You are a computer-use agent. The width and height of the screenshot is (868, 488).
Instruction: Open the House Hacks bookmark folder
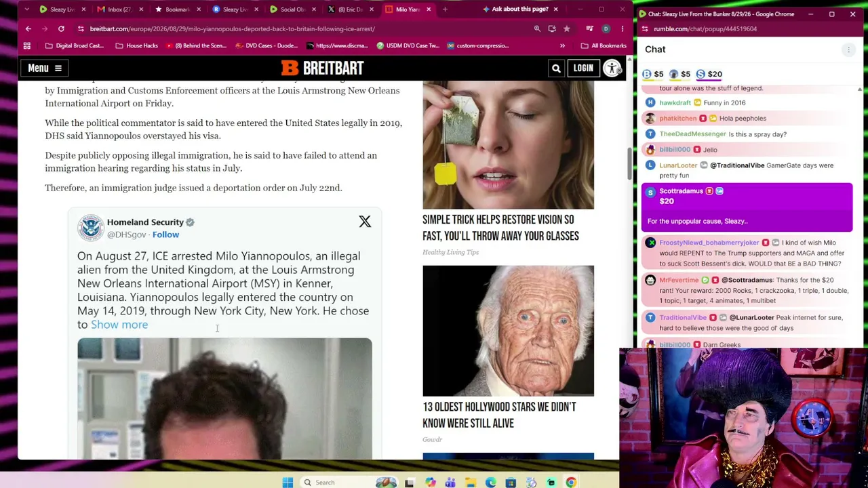tap(136, 45)
